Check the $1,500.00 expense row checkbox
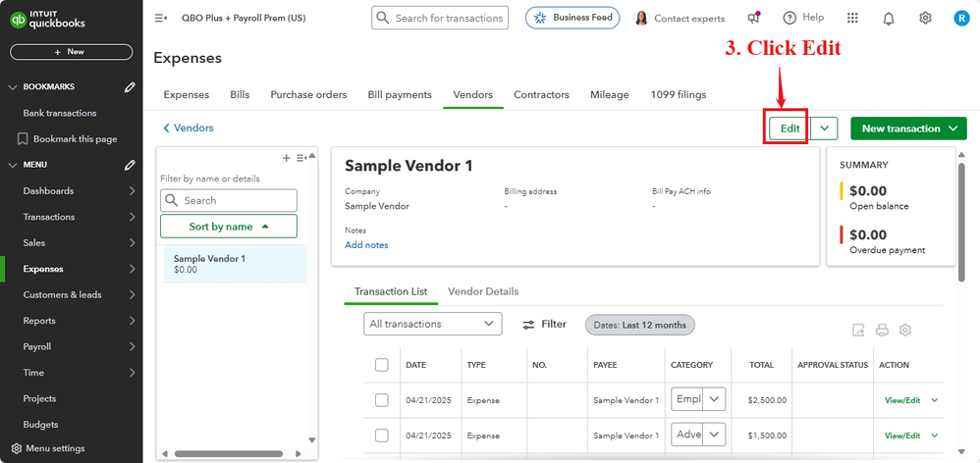The width and height of the screenshot is (980, 463). (382, 436)
